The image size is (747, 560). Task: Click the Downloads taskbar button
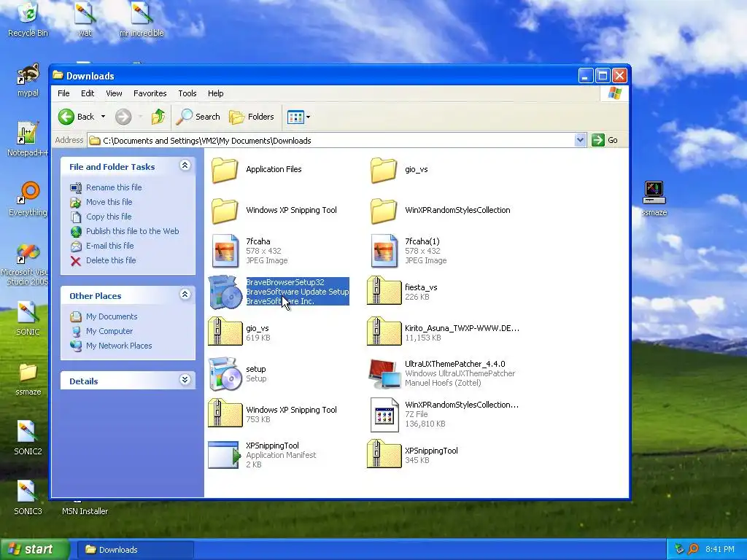(136, 550)
